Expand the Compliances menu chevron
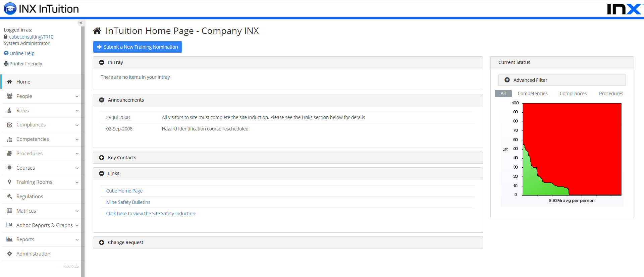Viewport: 644px width, 277px height. click(77, 125)
